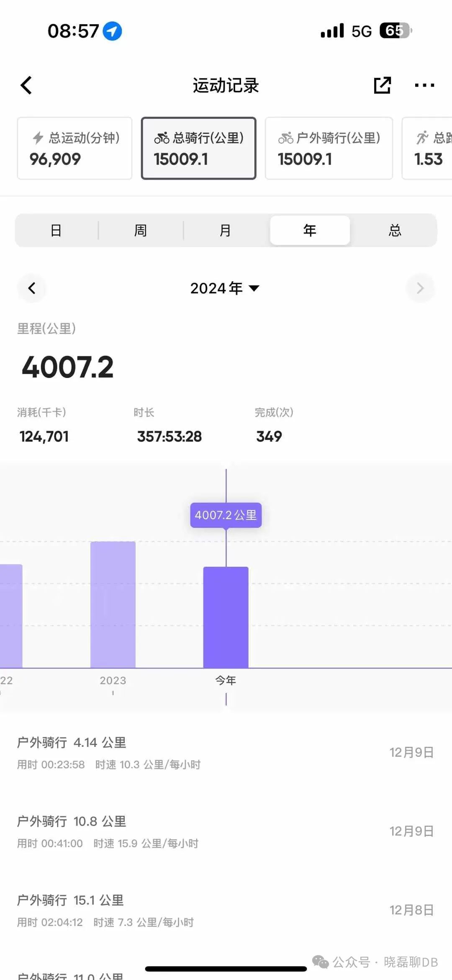Open the 户外骑行 10.8 公里 record
Viewport: 452px width, 980px height.
click(226, 831)
